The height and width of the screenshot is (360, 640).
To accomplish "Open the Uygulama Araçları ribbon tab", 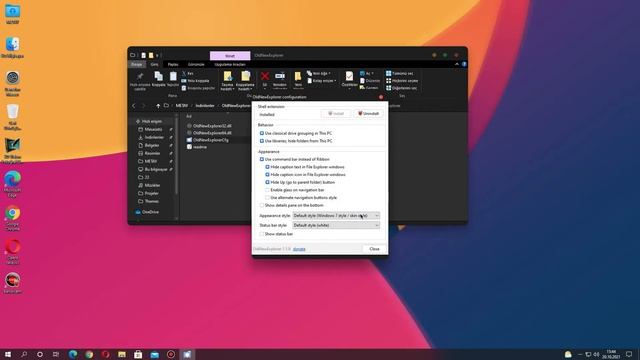I will pyautogui.click(x=230, y=64).
